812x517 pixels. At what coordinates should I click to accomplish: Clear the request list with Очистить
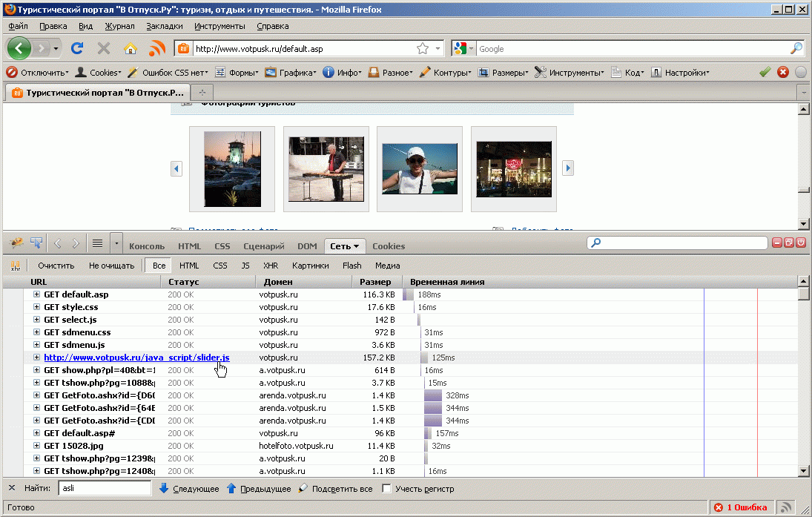(56, 266)
